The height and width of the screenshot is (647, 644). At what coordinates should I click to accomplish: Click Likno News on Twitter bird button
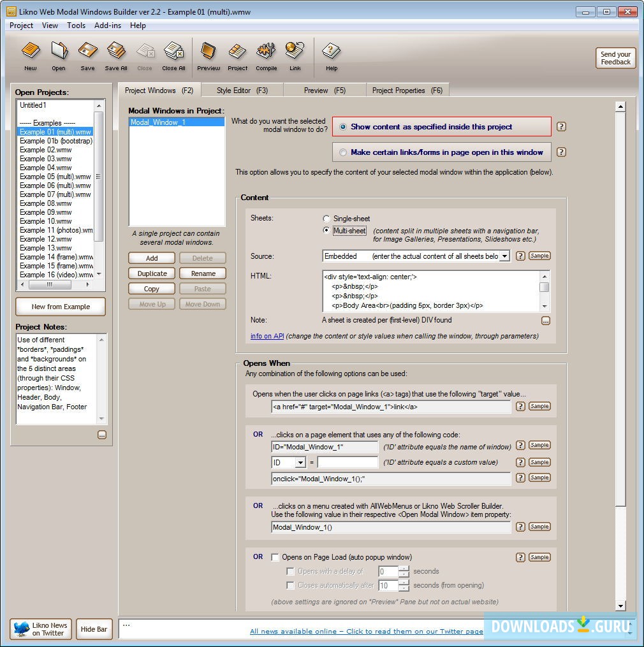(40, 629)
